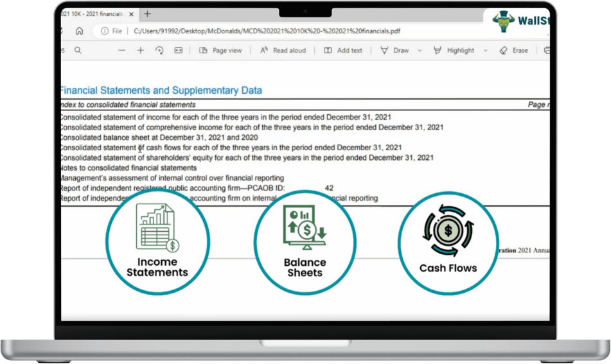Click the search magnifier icon in PDF toolbar
The image size is (611, 364).
tap(78, 50)
